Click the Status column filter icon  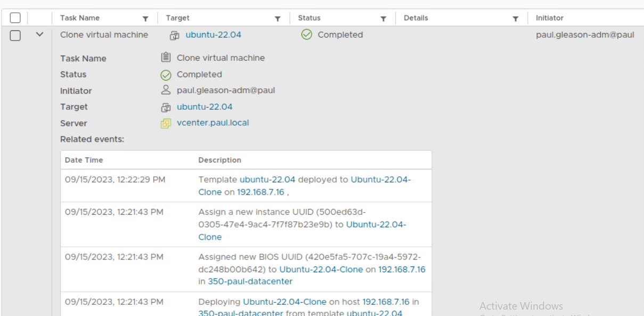[x=383, y=19]
